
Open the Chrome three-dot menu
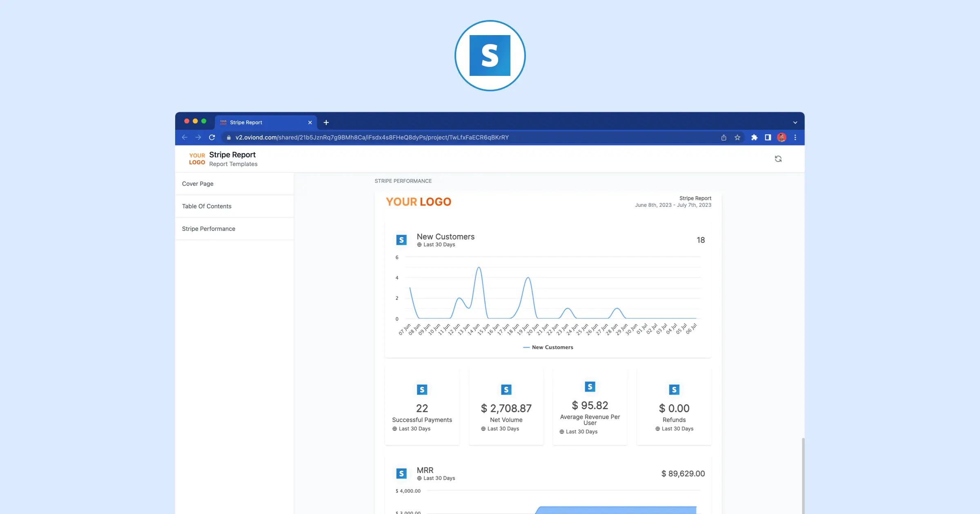click(795, 137)
